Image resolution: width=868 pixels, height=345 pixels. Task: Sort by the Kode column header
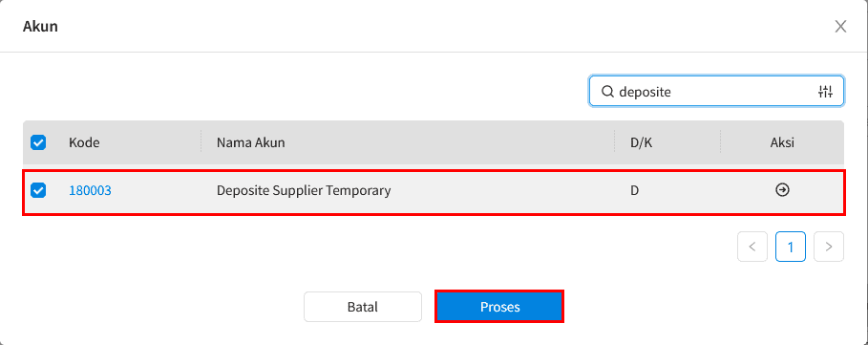point(84,142)
